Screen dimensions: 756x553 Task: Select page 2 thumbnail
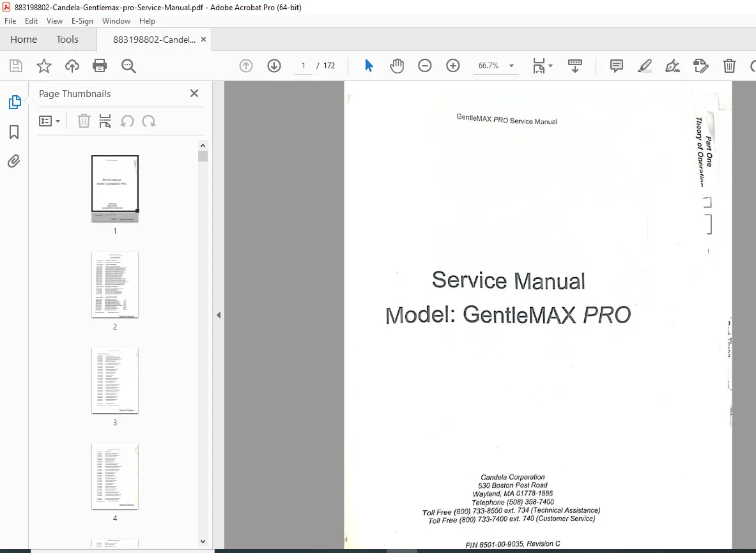(115, 284)
